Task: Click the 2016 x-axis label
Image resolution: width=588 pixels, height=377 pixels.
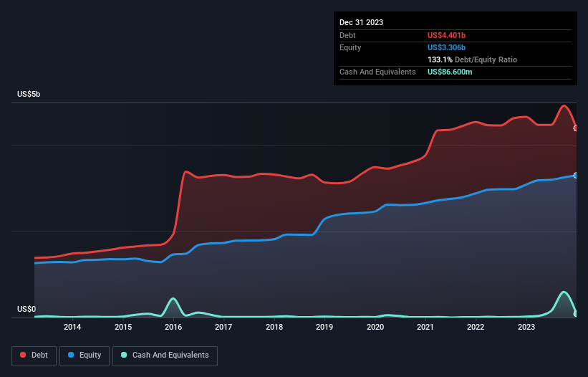Action: pyautogui.click(x=173, y=327)
